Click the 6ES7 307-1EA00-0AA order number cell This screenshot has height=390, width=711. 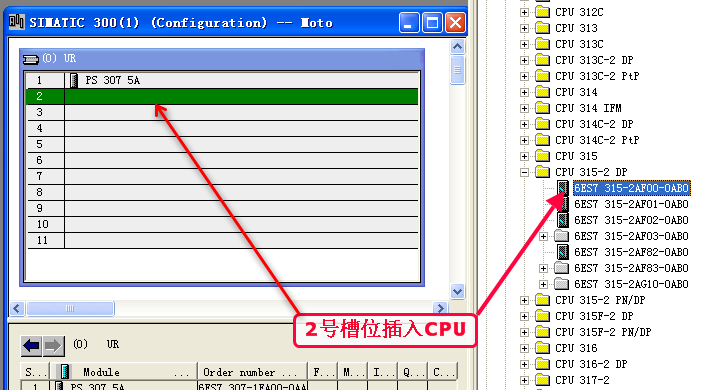point(252,386)
